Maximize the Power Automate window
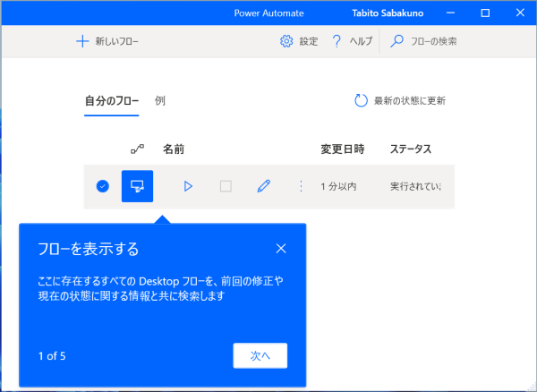The width and height of the screenshot is (537, 392). [x=485, y=13]
